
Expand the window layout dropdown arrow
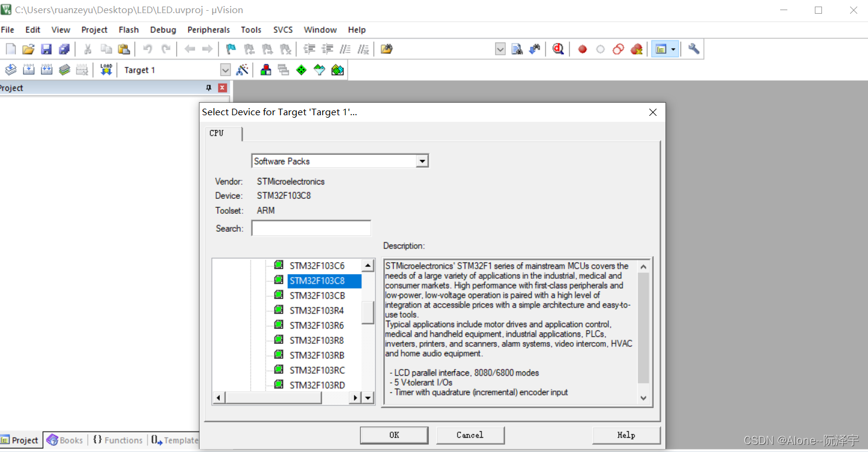click(x=674, y=49)
